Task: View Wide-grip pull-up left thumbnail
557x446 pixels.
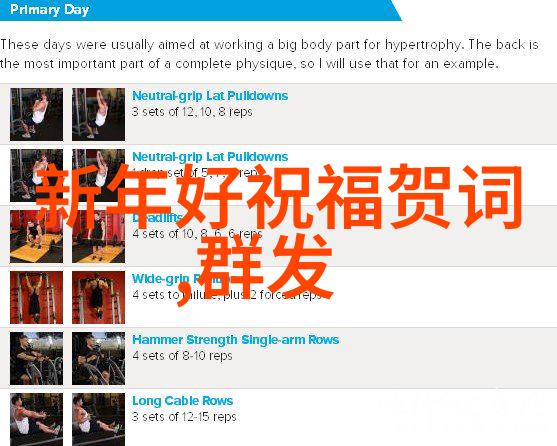Action: pos(37,298)
